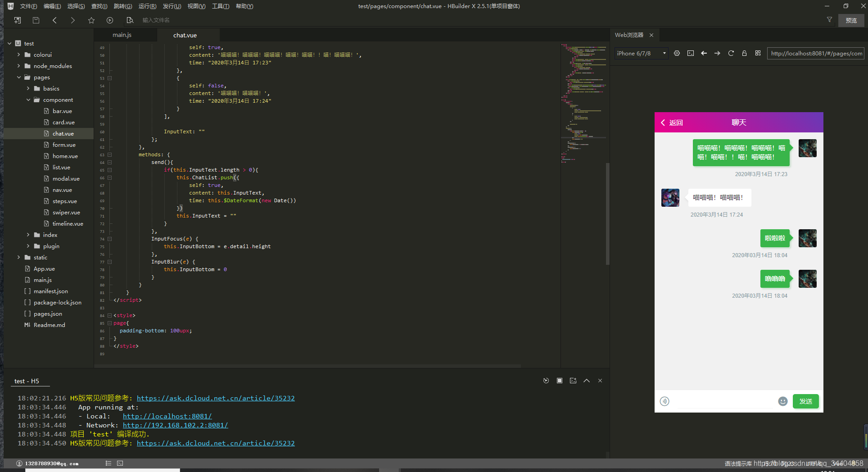The image size is (868, 472).
Task: Show the QR code for preview
Action: pyautogui.click(x=758, y=53)
